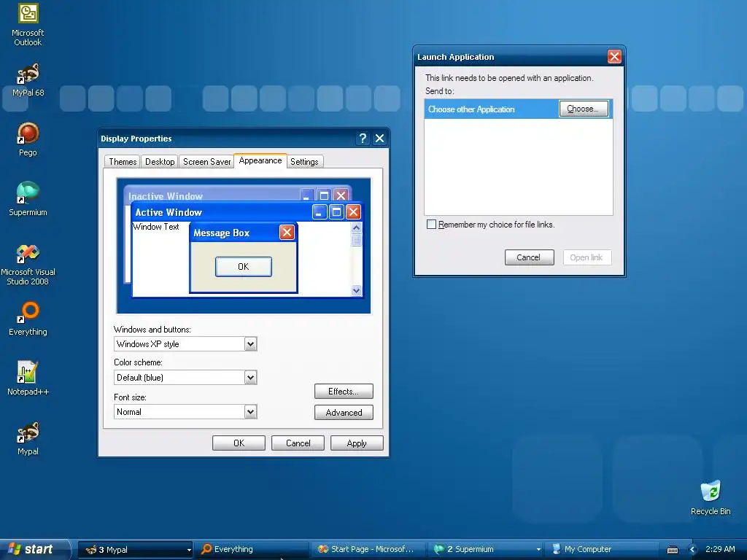Expand hidden tray icons with the arrow
Screen dimensions: 747x560
693,550
